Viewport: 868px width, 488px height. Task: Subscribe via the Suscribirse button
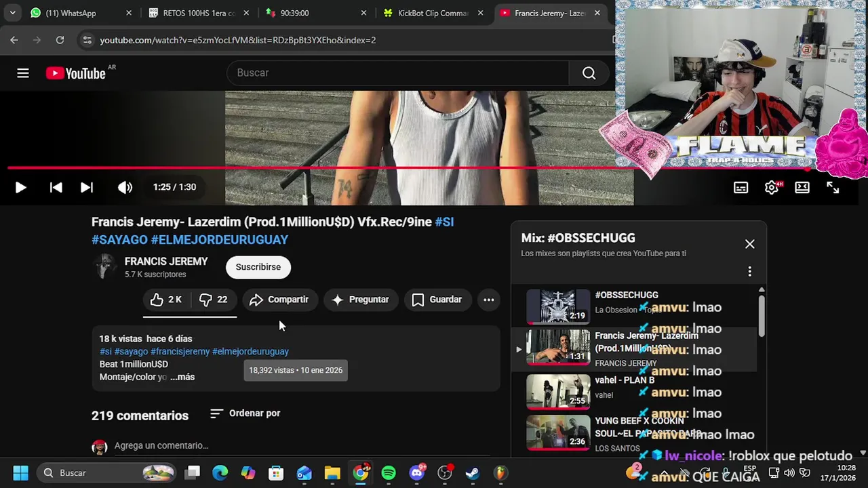258,267
